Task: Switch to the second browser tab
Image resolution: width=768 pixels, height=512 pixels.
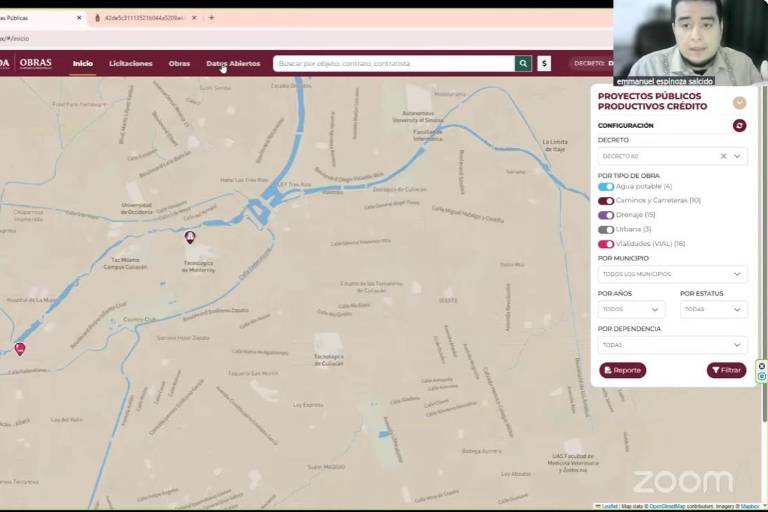Action: click(140, 18)
